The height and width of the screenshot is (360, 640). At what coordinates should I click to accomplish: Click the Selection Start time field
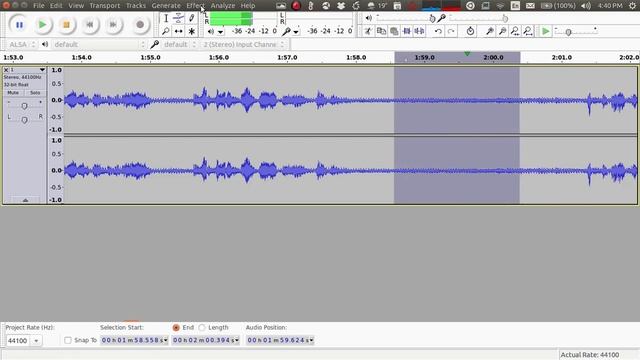coord(134,340)
